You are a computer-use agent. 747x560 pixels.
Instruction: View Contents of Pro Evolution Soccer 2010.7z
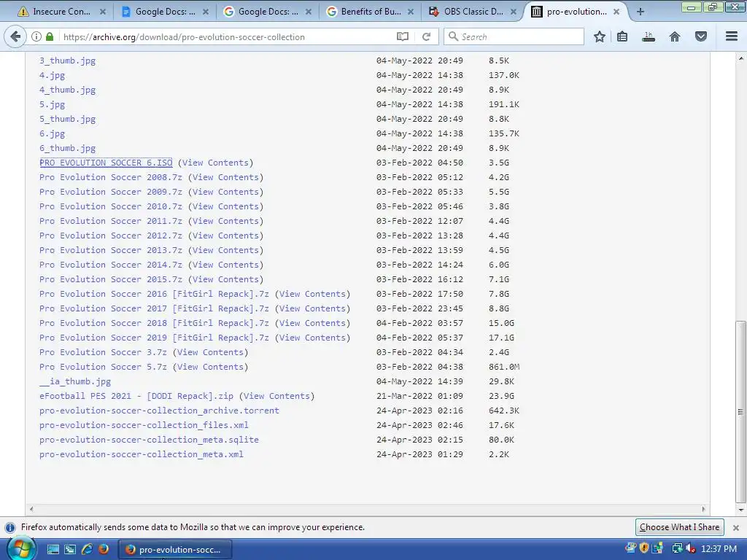tap(225, 206)
